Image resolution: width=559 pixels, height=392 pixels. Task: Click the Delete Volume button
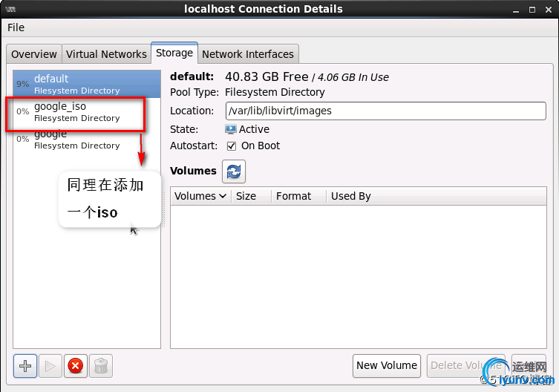(x=465, y=365)
